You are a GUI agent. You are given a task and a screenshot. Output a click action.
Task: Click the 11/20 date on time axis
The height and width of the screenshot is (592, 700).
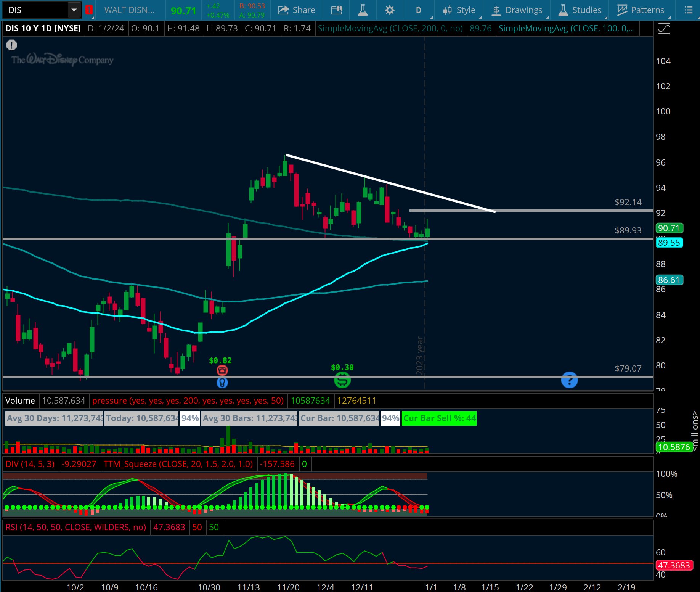(x=288, y=587)
